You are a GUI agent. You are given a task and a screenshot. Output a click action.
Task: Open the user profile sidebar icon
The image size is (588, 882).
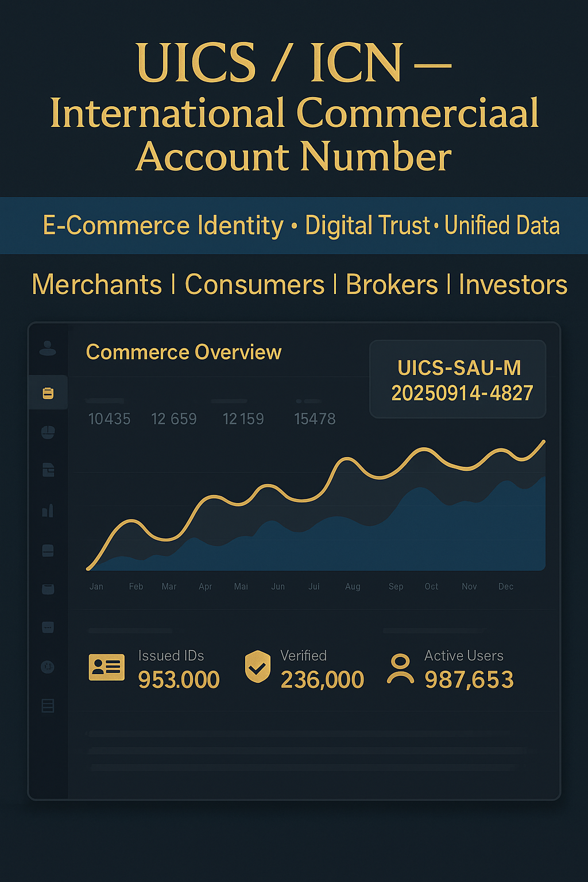coord(48,348)
